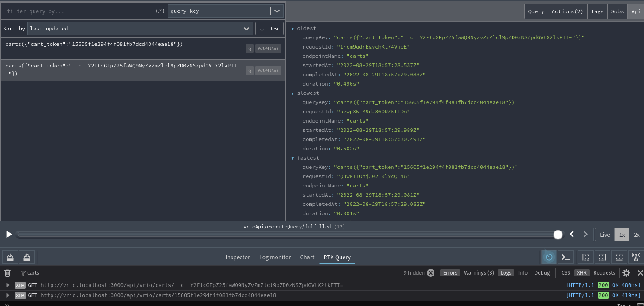Open the vrio carts/15605f1e294f request URL link
Image resolution: width=644 pixels, height=306 pixels.
pyautogui.click(x=158, y=295)
